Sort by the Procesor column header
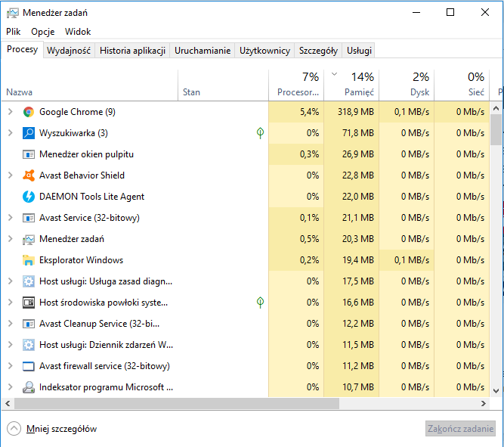The height and width of the screenshot is (447, 504). (296, 85)
